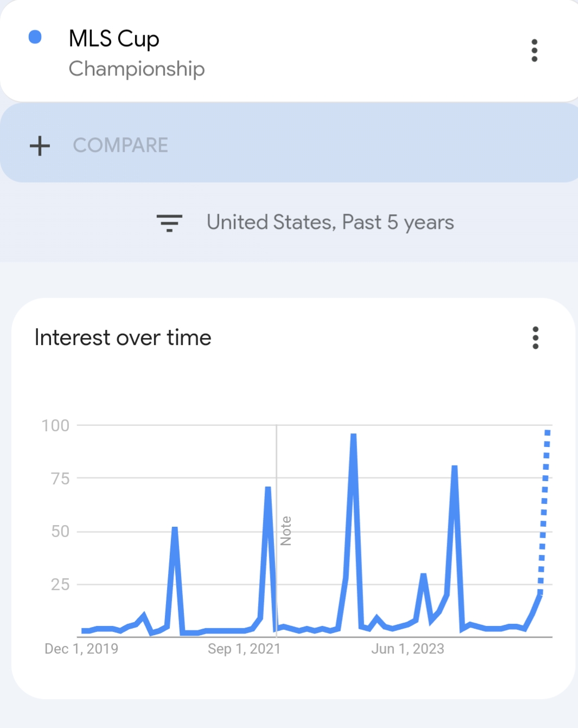Open the United States, Past 5 years filter
578x728 pixels.
[330, 222]
